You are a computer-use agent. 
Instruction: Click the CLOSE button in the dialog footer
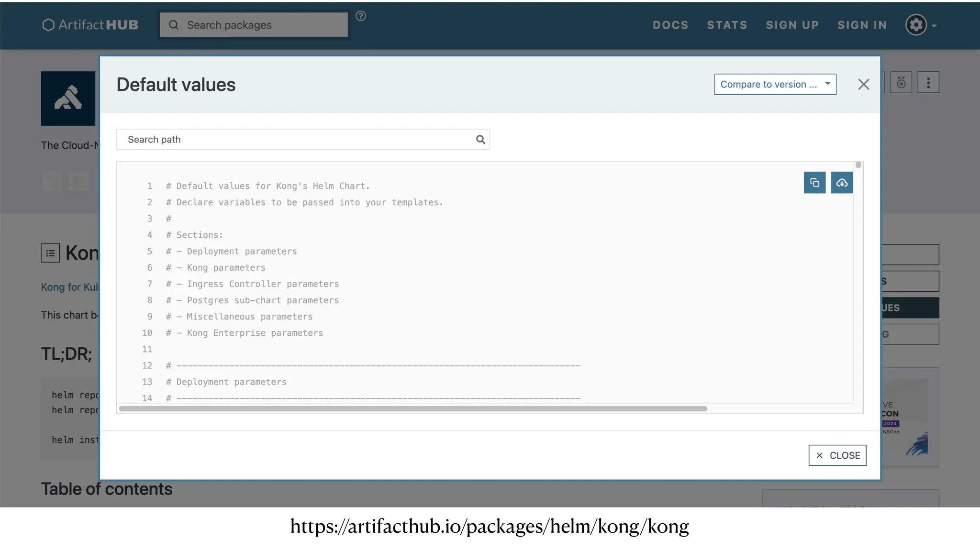coord(837,455)
